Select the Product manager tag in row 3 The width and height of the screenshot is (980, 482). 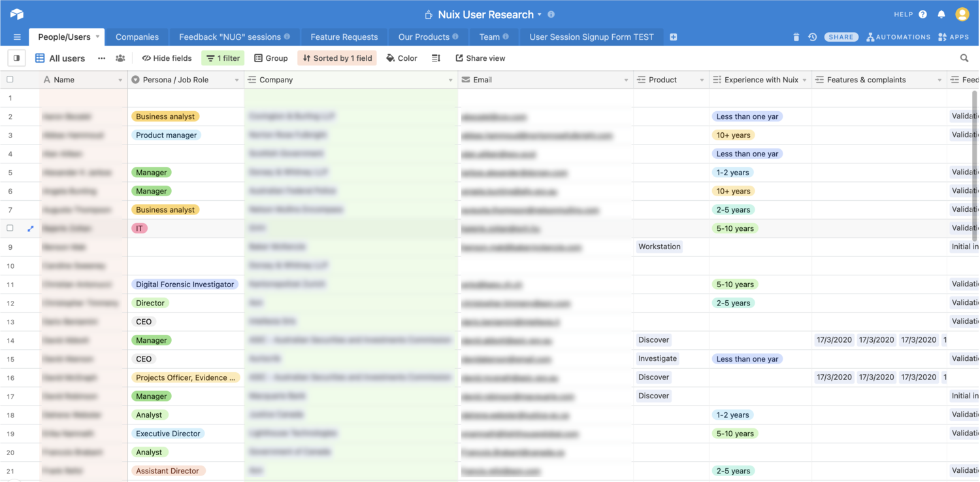coord(167,135)
